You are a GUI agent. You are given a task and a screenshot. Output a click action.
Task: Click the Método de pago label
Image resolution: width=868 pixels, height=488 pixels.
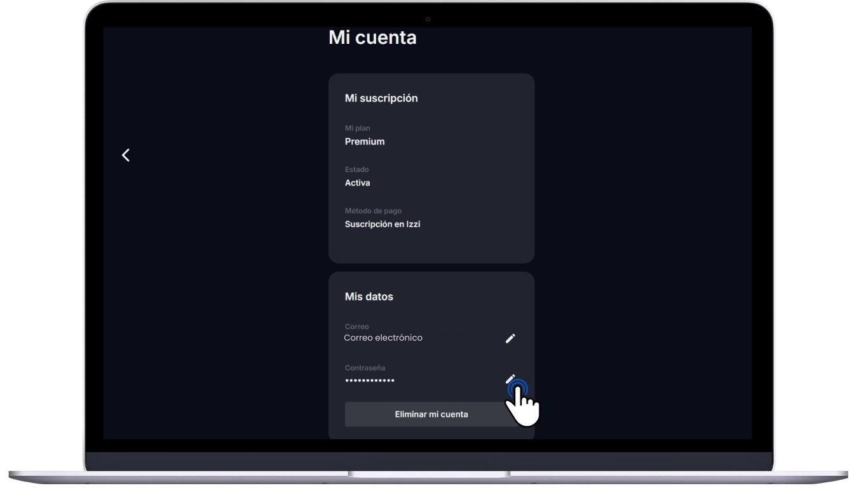[x=374, y=211]
